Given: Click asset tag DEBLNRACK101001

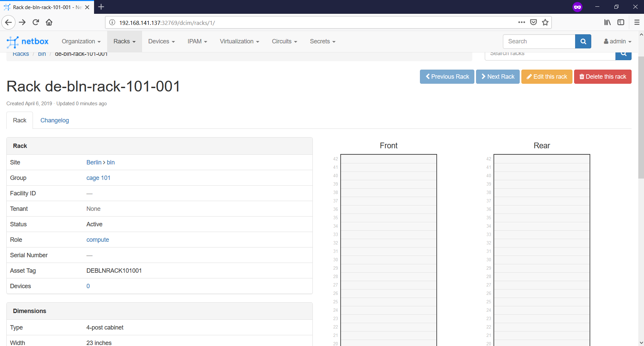Looking at the screenshot, I should 114,271.
